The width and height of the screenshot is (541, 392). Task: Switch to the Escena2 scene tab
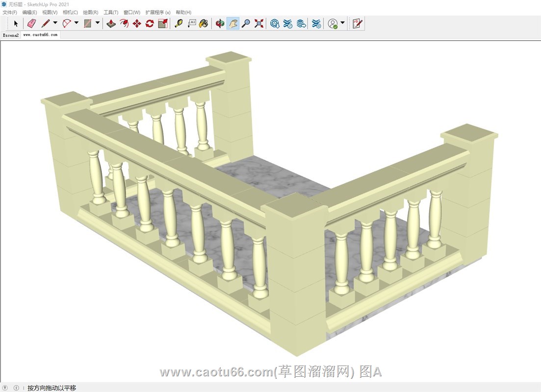11,35
